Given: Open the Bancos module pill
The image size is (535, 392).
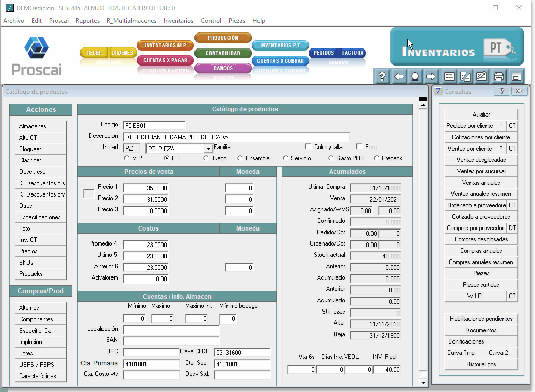Looking at the screenshot, I should [223, 68].
